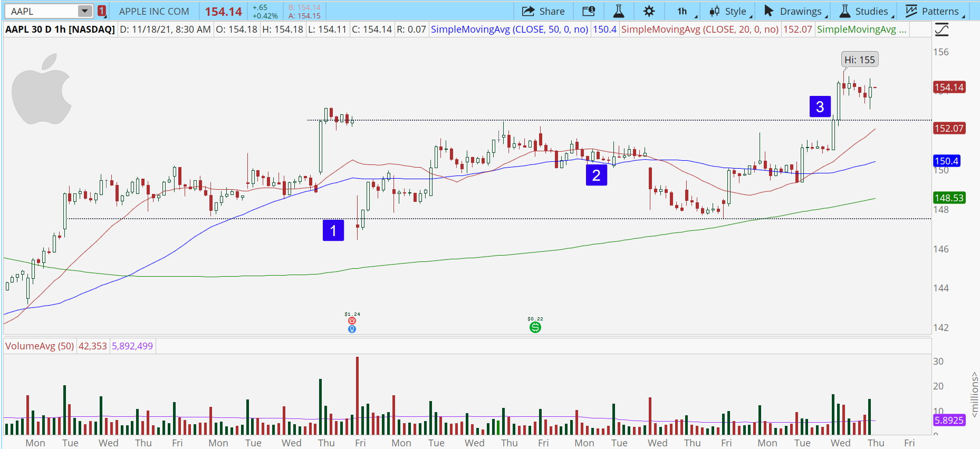Click the VolumeAvg (50) study label
Viewport: 980px width, 449px height.
click(40, 346)
